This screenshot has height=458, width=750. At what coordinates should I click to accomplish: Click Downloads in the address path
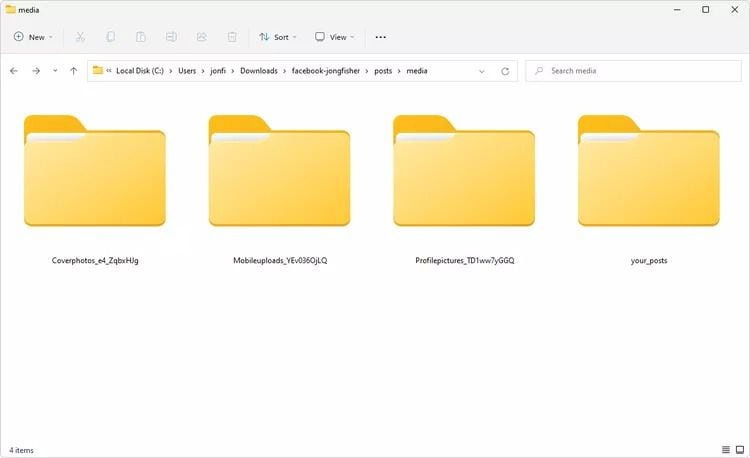click(x=258, y=71)
